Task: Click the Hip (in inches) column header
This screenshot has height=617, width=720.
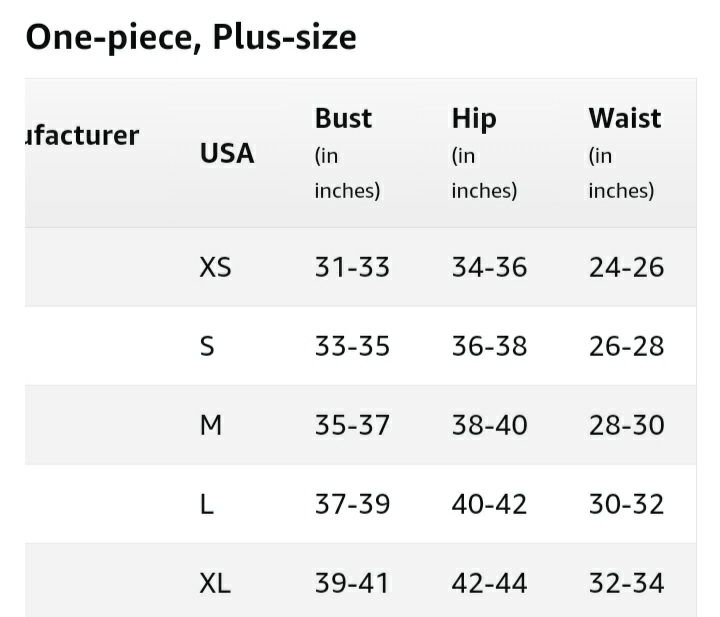Action: [x=484, y=153]
